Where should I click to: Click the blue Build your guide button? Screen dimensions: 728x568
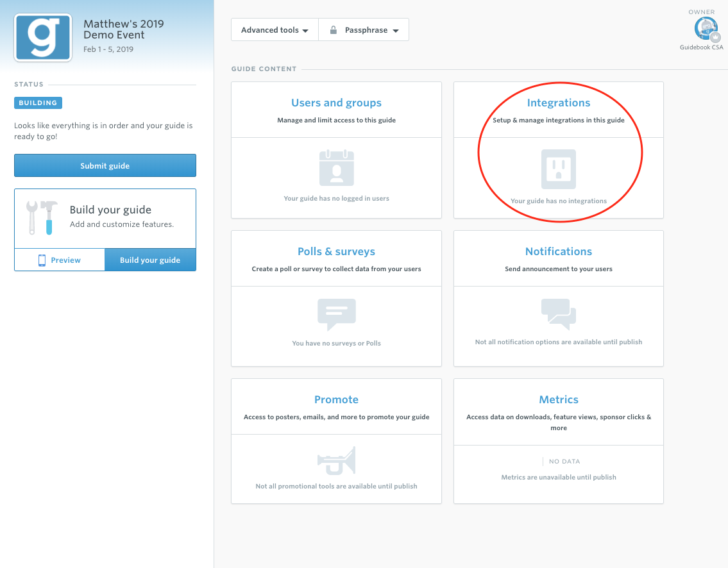point(150,260)
